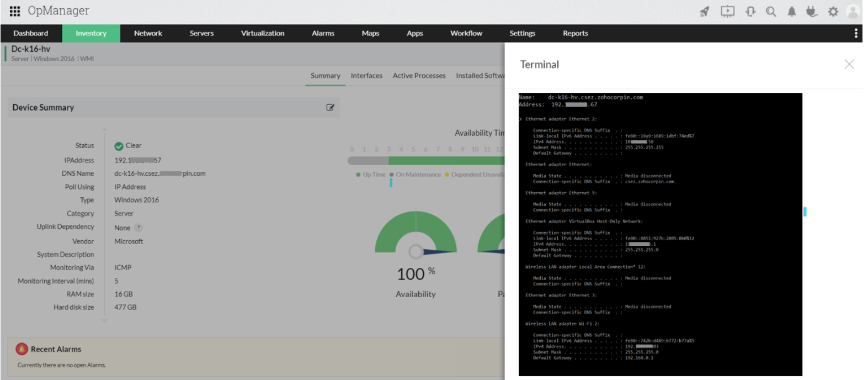868x380 pixels.
Task: Open settings gear icon in header
Action: (x=833, y=12)
